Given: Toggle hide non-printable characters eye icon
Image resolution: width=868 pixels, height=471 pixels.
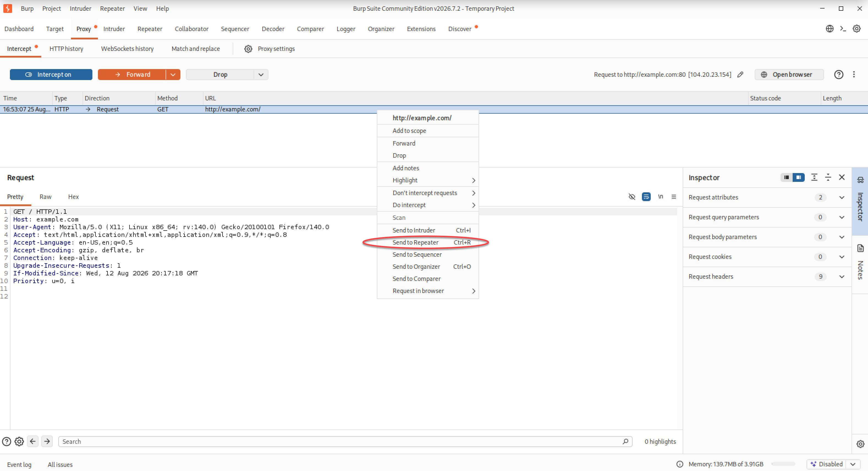Looking at the screenshot, I should pos(632,196).
